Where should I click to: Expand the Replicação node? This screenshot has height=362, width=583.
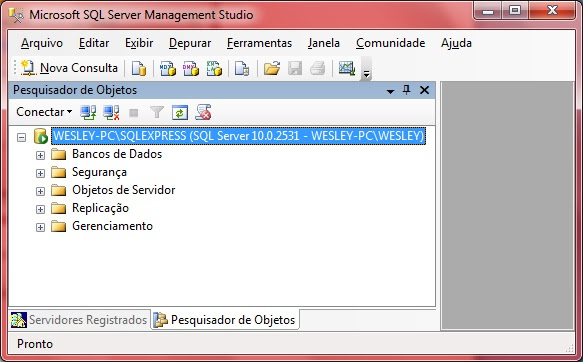(x=40, y=209)
